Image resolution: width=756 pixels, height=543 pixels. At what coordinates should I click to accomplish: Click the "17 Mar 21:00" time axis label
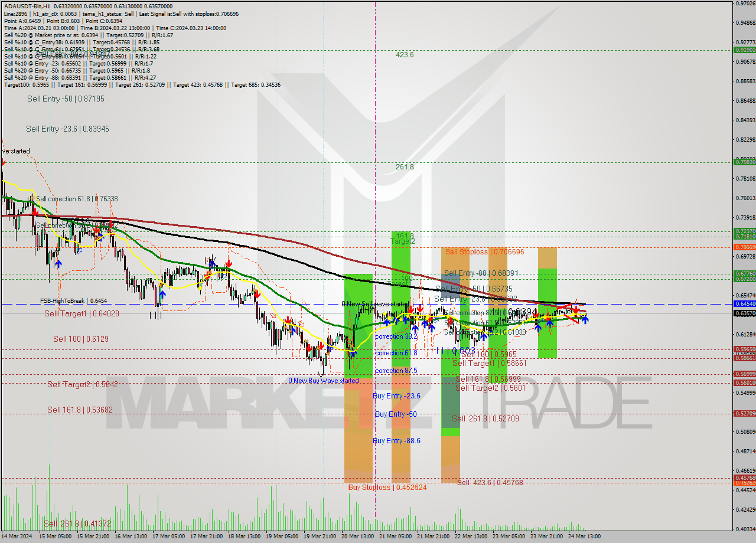pyautogui.click(x=207, y=536)
